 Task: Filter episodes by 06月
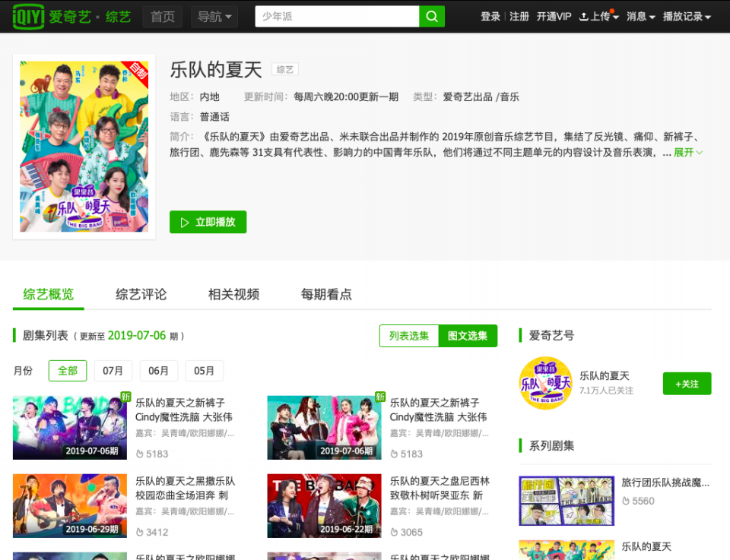pyautogui.click(x=159, y=371)
